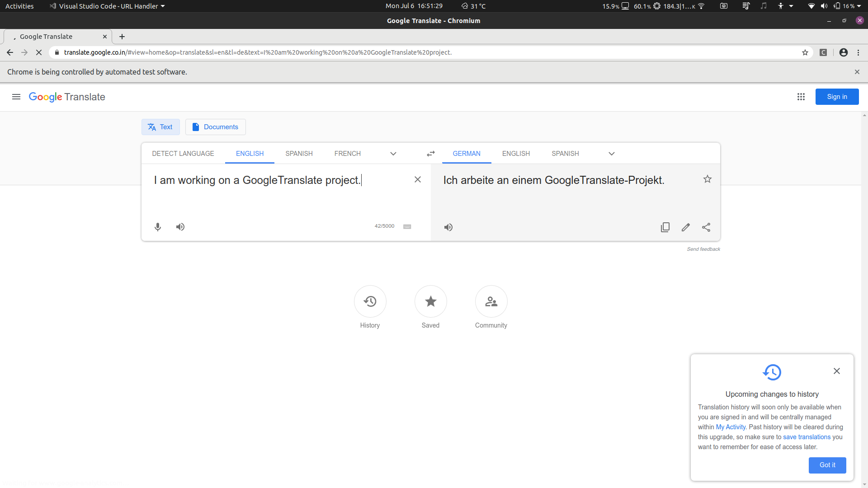The image size is (868, 488).
Task: Open the Google apps grid
Action: tap(801, 97)
